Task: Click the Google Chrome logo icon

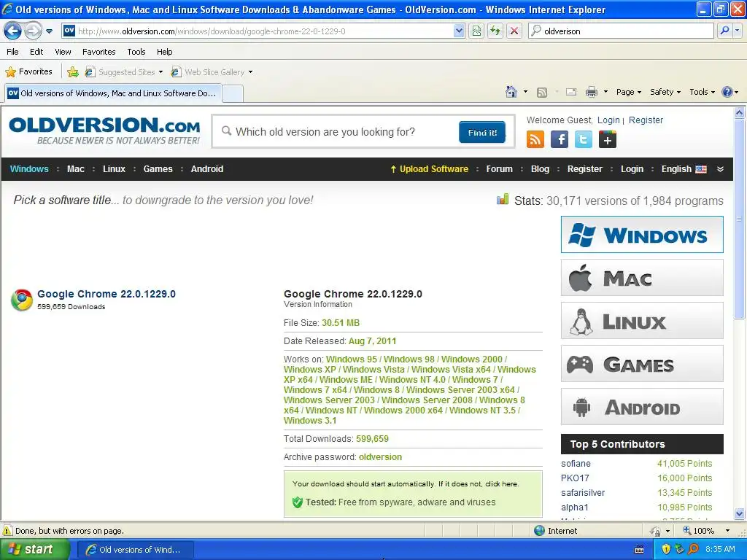Action: pyautogui.click(x=22, y=300)
